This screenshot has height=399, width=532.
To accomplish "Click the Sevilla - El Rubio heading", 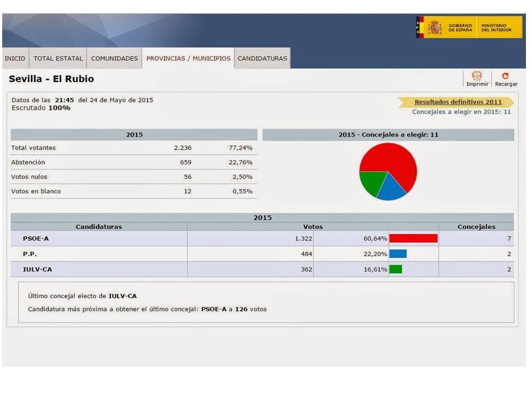I will 52,79.
